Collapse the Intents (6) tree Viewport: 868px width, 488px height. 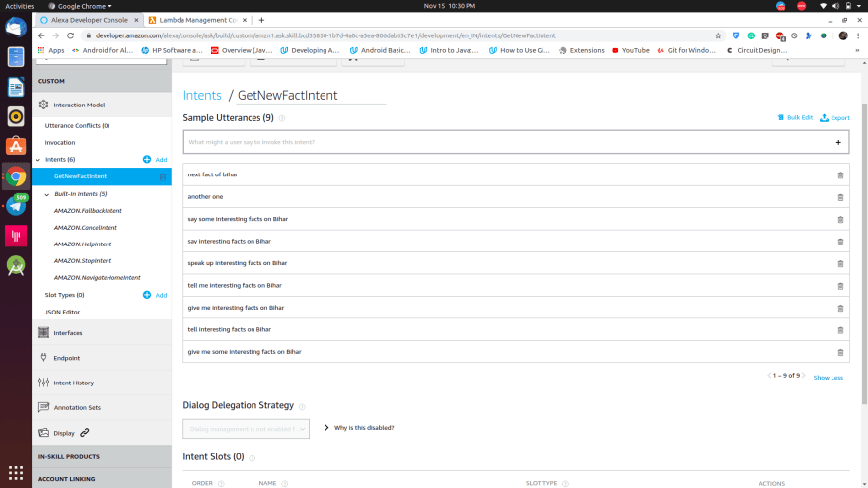(x=38, y=160)
